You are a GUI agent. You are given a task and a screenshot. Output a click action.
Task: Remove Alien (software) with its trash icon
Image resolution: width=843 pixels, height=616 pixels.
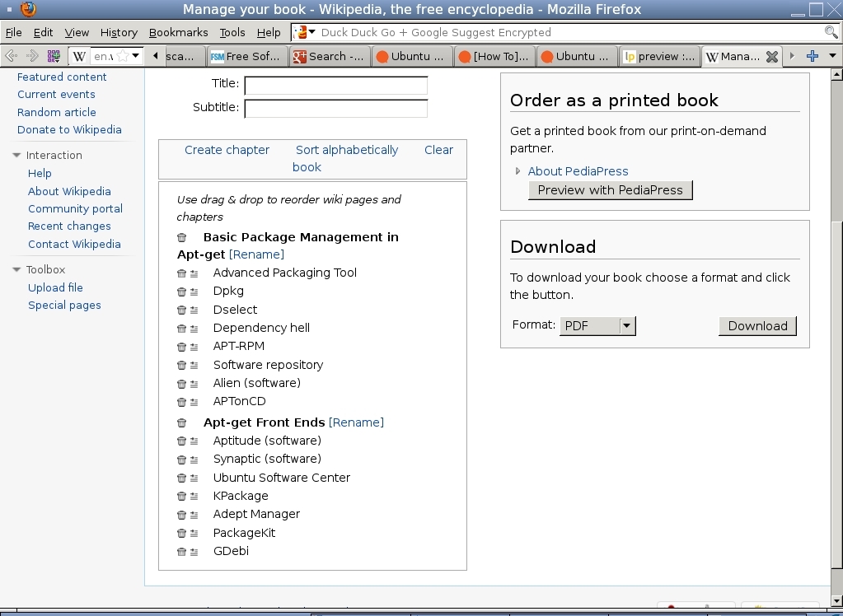click(x=182, y=384)
